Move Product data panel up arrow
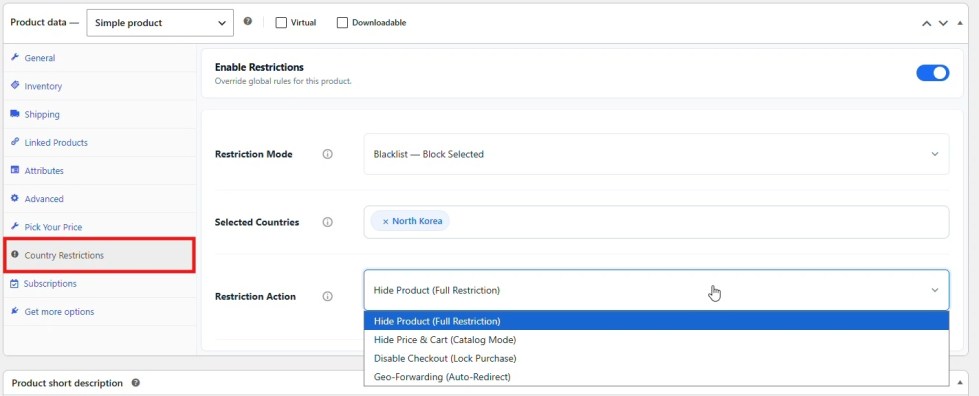Image resolution: width=979 pixels, height=396 pixels. click(927, 23)
